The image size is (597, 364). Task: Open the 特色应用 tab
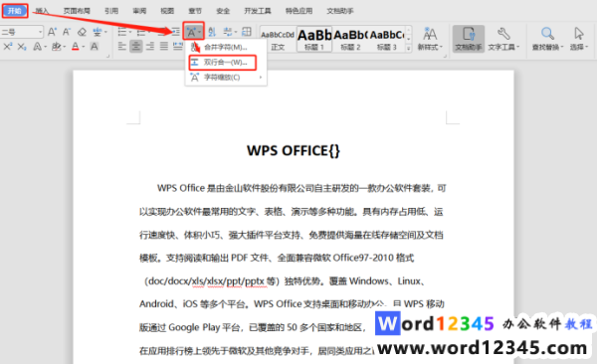click(299, 11)
